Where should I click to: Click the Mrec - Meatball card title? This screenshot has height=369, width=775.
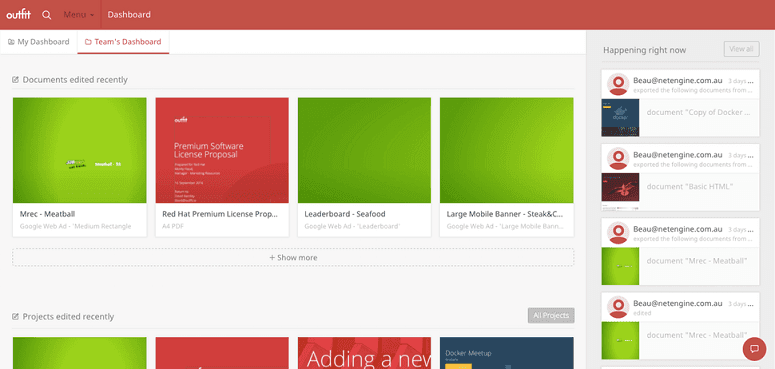[47, 214]
